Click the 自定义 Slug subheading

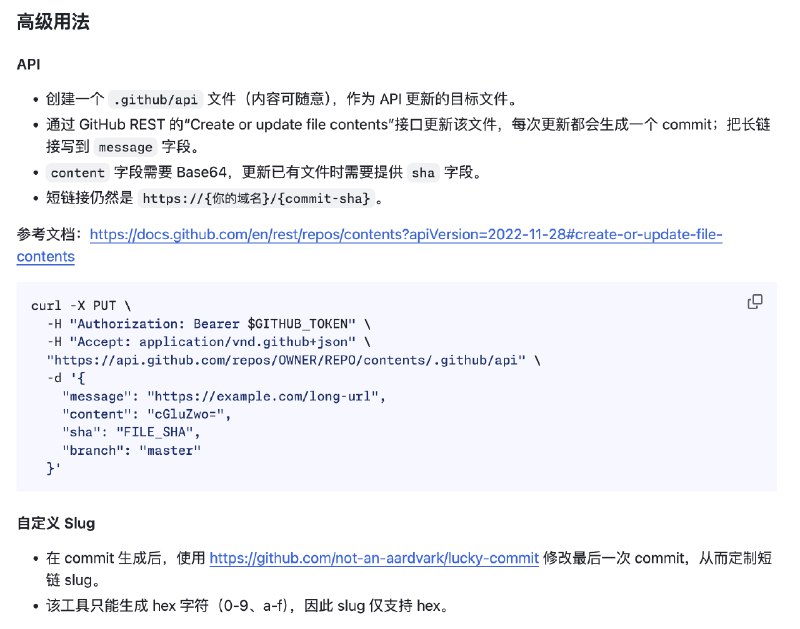point(56,523)
